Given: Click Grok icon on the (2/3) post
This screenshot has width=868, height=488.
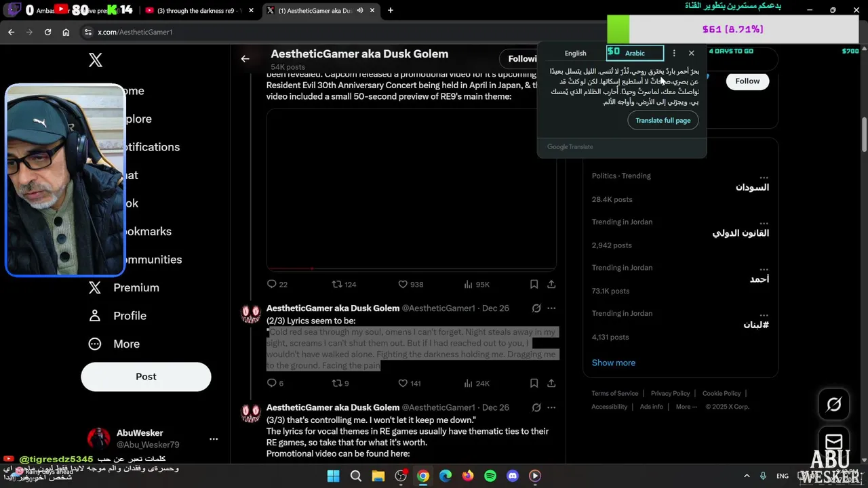Looking at the screenshot, I should 536,308.
